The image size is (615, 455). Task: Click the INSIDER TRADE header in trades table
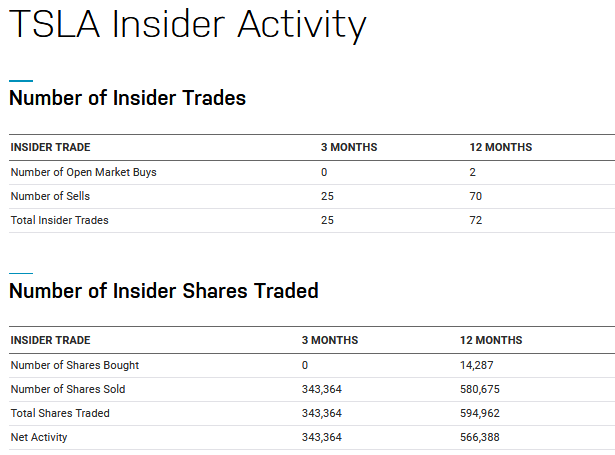51,147
